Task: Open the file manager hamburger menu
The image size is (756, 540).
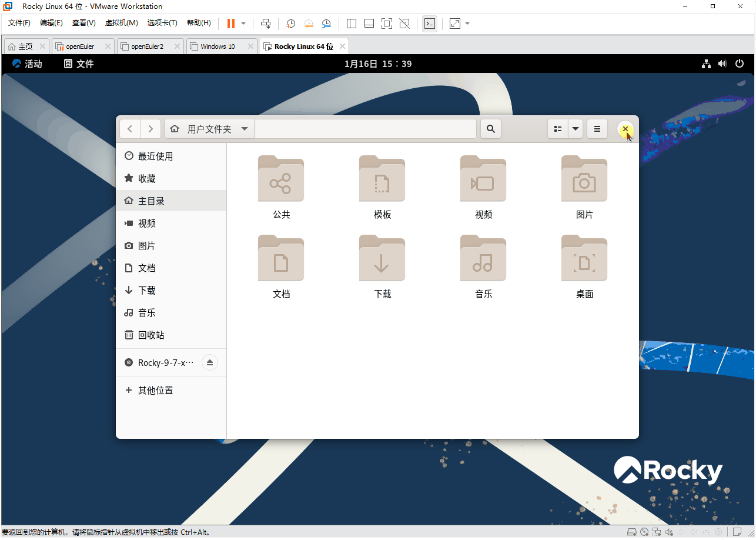Action: coord(597,129)
